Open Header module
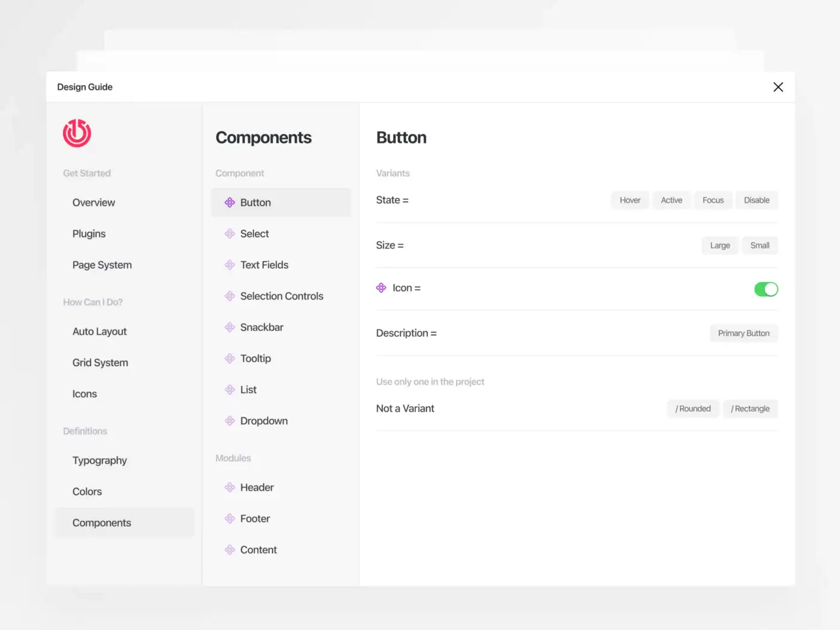The height and width of the screenshot is (630, 840). click(x=257, y=488)
